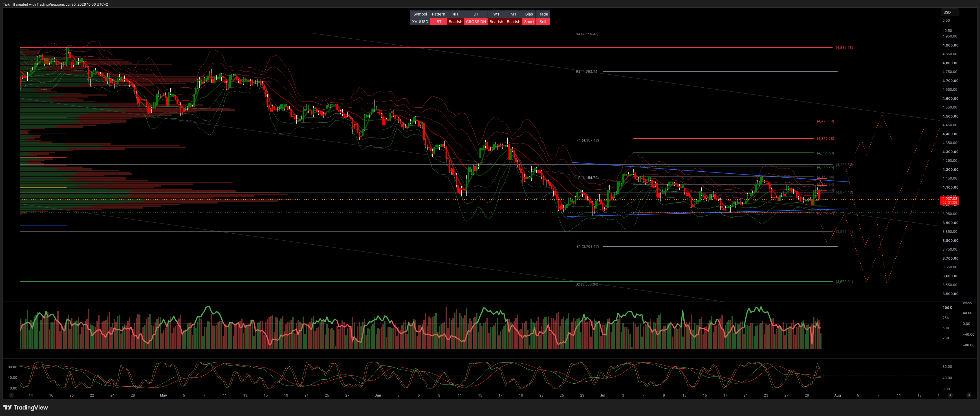Toggle the B scale button at corner

[x=969, y=395]
